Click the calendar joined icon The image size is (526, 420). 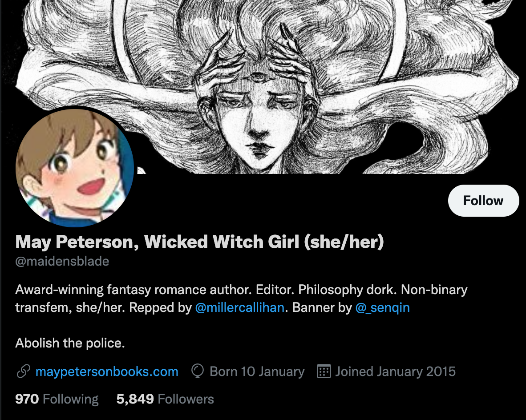click(x=324, y=372)
